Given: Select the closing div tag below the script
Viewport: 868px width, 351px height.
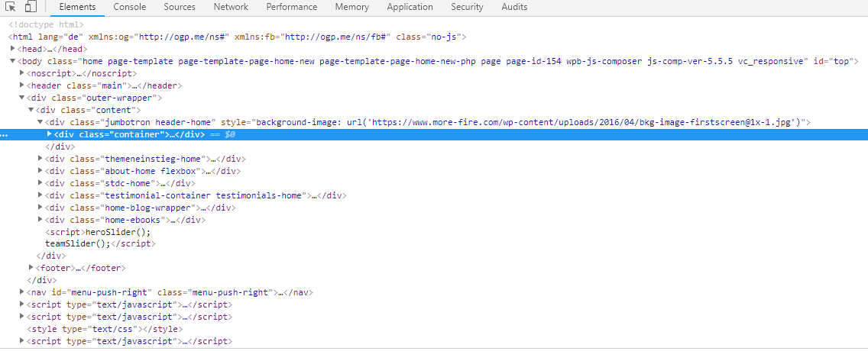Looking at the screenshot, I should coord(51,256).
